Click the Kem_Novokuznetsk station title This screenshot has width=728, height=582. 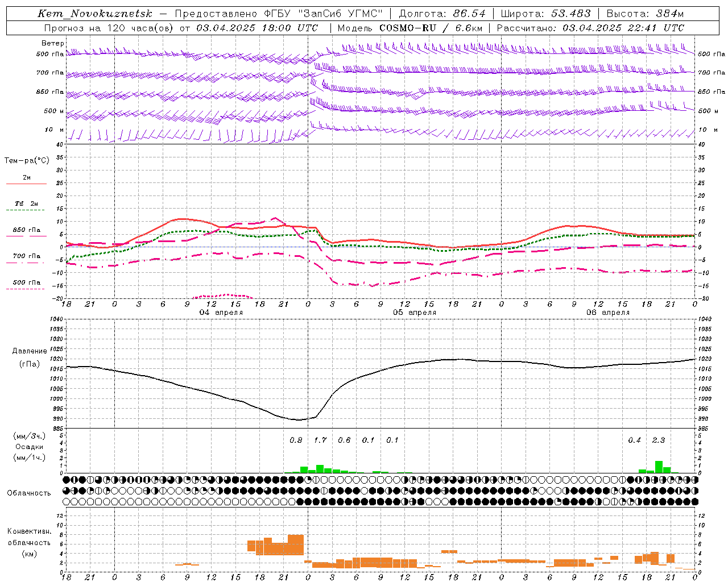point(95,14)
